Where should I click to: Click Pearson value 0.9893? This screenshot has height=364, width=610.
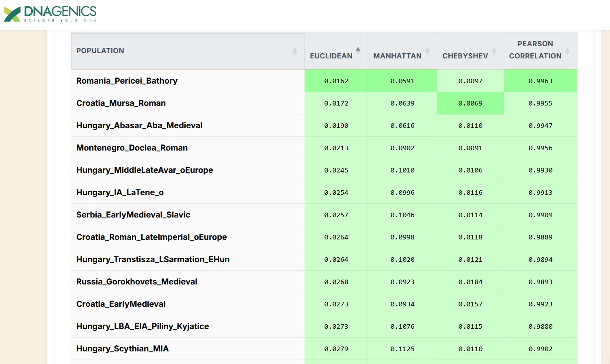point(541,282)
